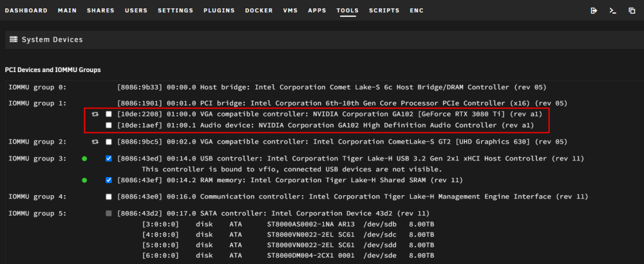Switch to the VMS tab

[290, 11]
